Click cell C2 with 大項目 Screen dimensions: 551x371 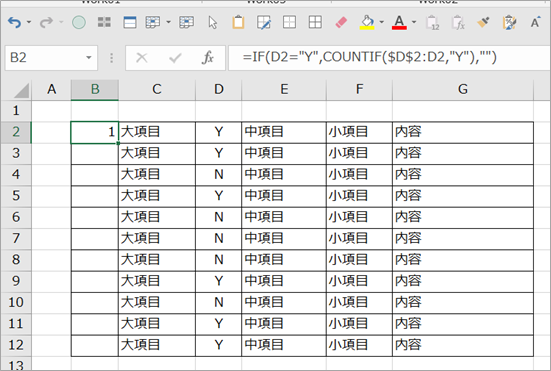pos(157,132)
